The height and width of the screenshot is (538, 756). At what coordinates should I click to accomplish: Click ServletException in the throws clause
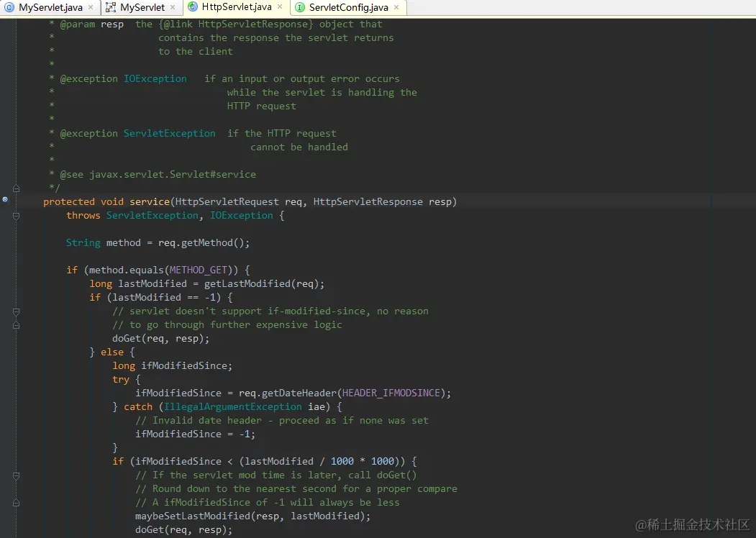pyautogui.click(x=152, y=216)
